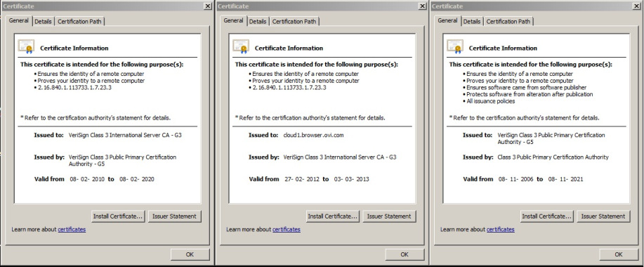Click date '27- 02- 2012' valid-from value
644x267 pixels.
(301, 179)
